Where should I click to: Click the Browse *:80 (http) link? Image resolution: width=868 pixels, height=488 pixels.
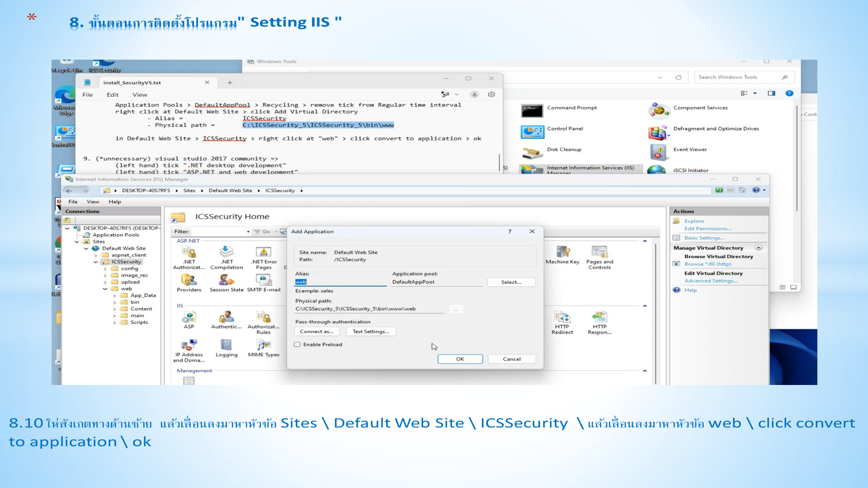coord(708,264)
